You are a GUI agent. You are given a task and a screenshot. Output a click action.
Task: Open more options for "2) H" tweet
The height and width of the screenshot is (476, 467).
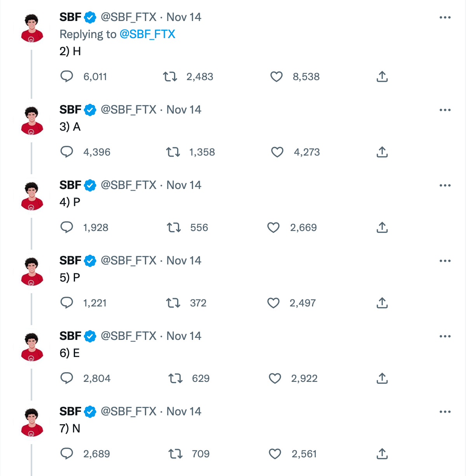445,17
